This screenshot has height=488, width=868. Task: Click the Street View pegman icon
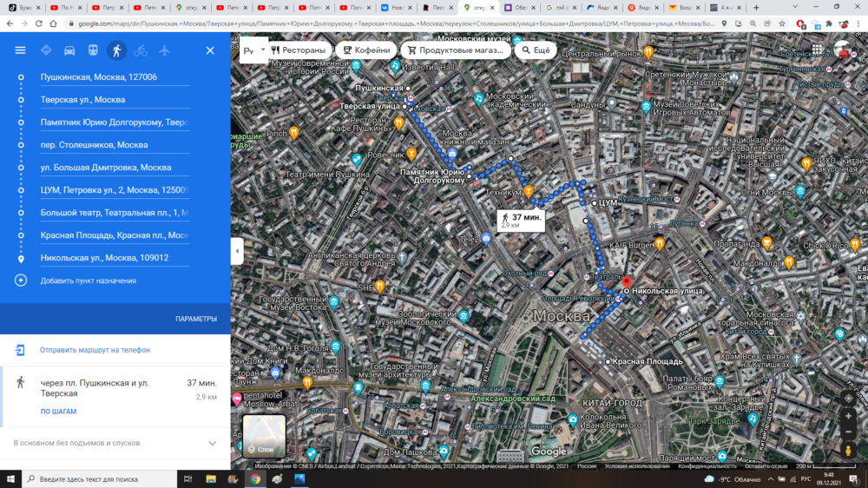[848, 450]
